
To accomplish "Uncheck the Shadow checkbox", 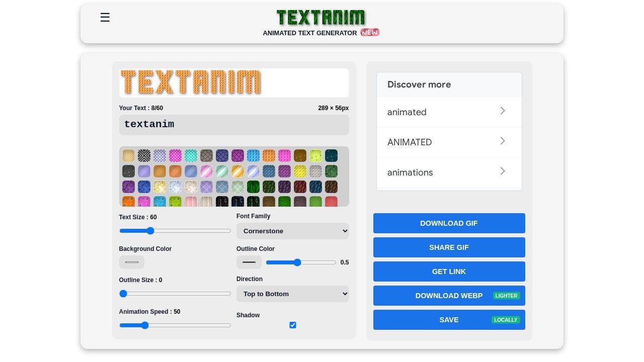I will [293, 325].
